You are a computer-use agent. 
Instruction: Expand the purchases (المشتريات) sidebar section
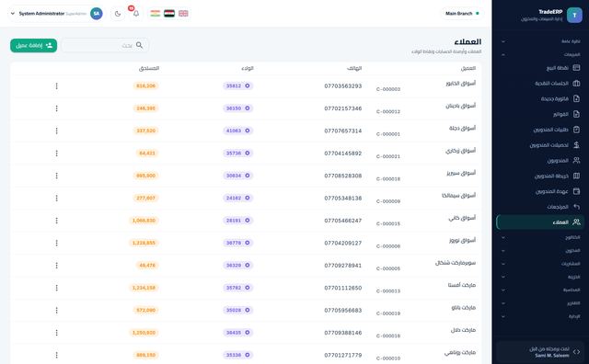click(x=540, y=264)
